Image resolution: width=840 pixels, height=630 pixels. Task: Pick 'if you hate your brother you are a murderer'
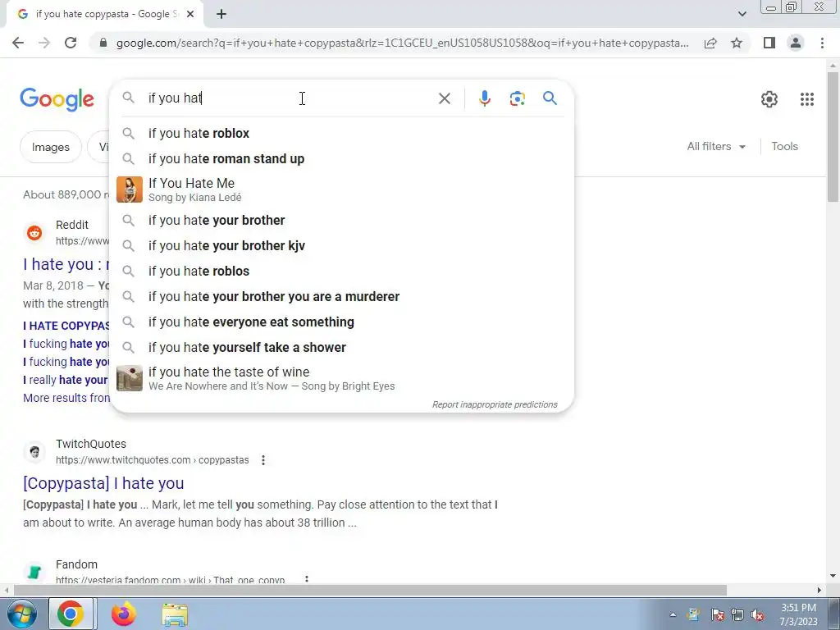(x=342, y=297)
